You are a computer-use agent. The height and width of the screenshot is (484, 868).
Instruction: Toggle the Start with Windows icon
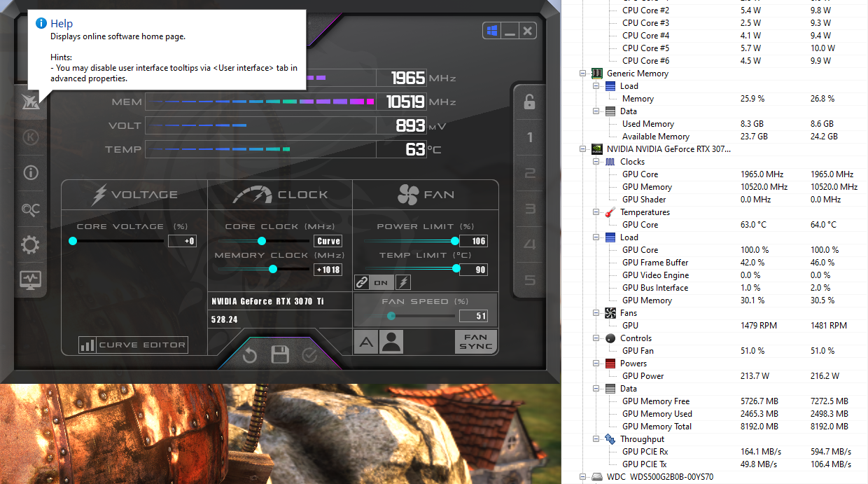pos(491,31)
